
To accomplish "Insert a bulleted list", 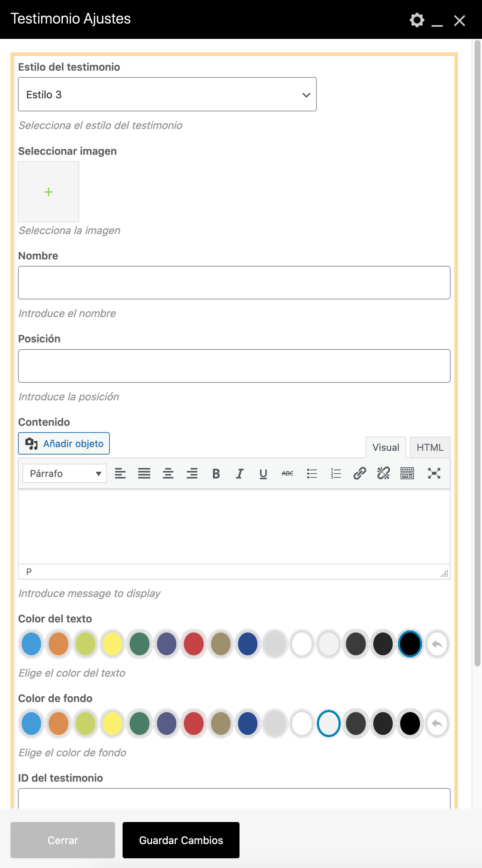I will tap(312, 474).
